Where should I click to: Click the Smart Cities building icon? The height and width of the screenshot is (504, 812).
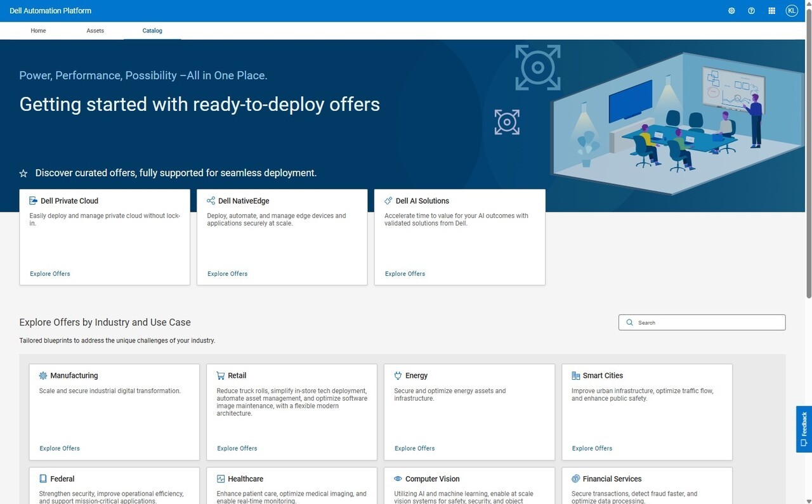[x=576, y=375]
